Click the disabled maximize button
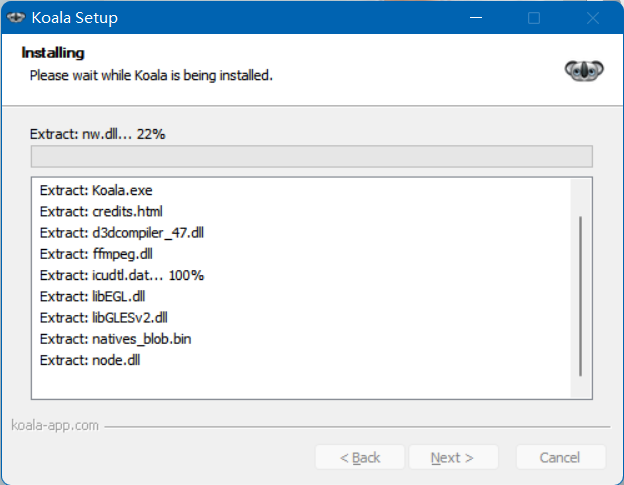Screen dimensions: 624x485 534,18
